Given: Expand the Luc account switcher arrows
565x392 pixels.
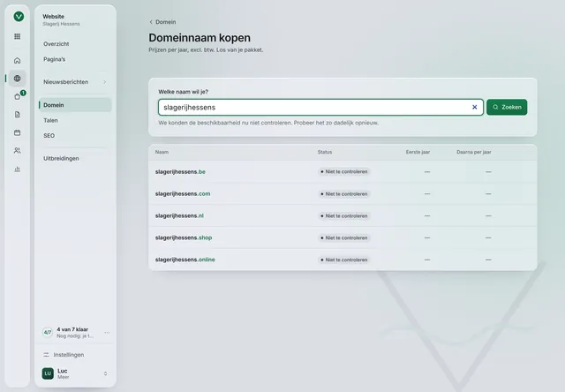Looking at the screenshot, I should 105,373.
